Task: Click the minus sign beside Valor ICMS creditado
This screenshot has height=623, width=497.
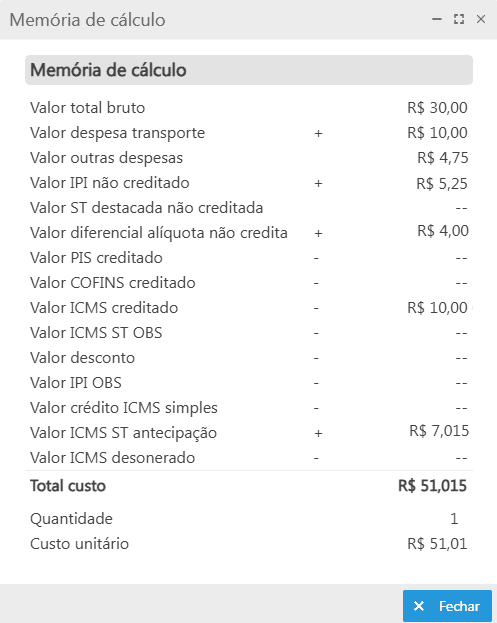Action: tap(316, 308)
